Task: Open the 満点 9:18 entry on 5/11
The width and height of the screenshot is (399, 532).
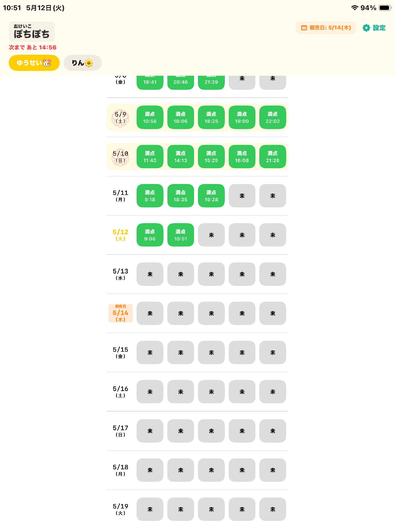Action: click(x=150, y=196)
